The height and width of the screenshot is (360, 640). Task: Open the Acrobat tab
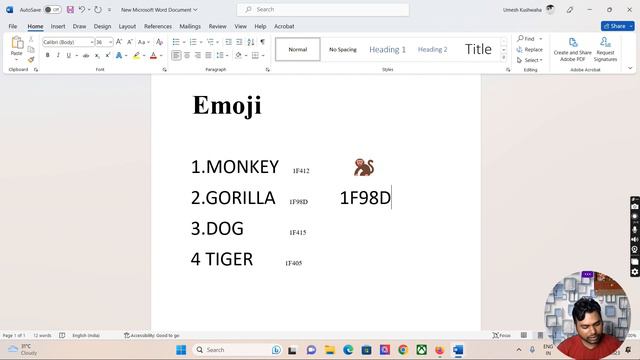[x=284, y=26]
